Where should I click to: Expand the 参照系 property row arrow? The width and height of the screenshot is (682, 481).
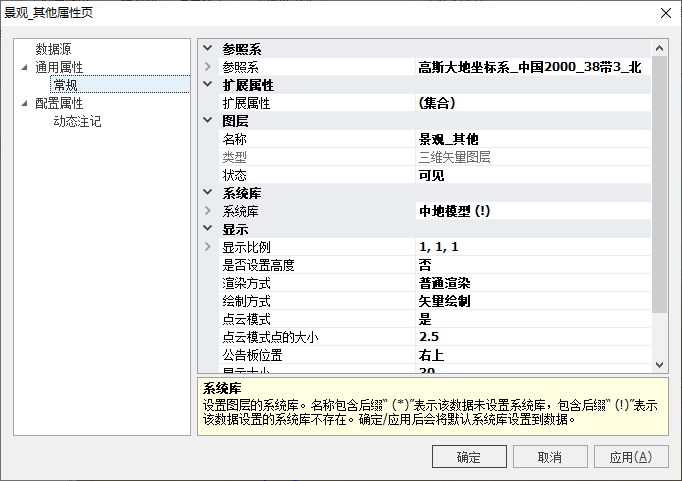(x=207, y=67)
